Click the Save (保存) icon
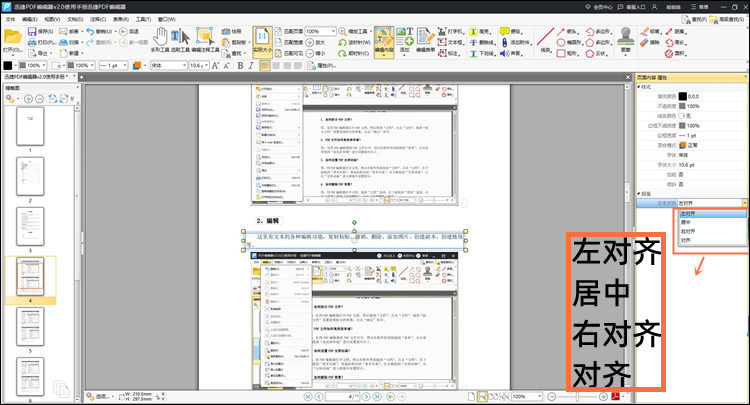This screenshot has width=750, height=405. click(32, 32)
